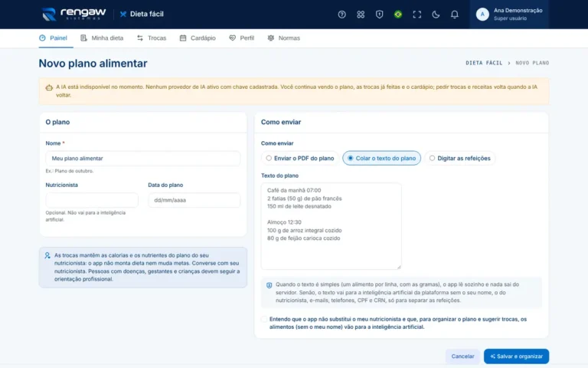
Task: Open the apps grid icon
Action: (x=361, y=15)
